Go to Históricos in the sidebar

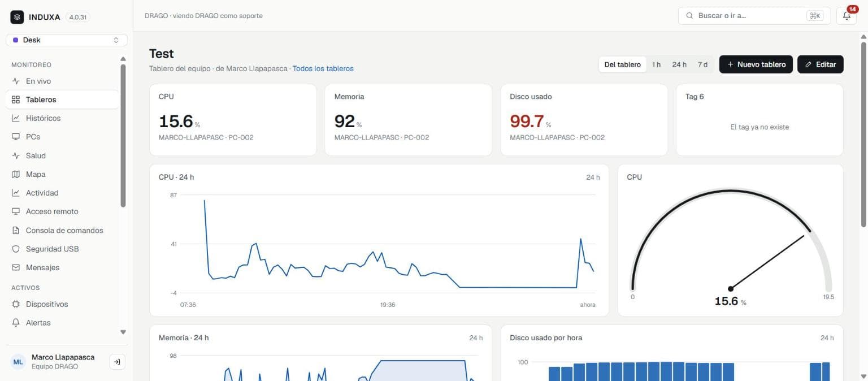[62, 118]
